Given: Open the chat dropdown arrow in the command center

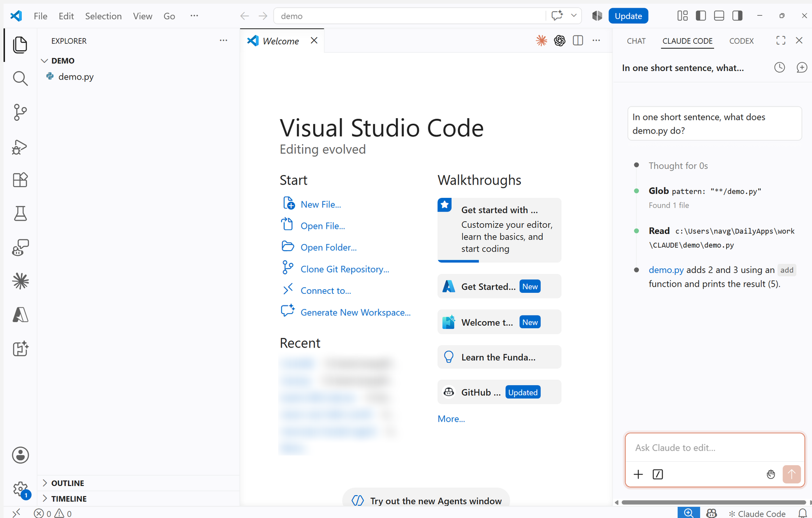Looking at the screenshot, I should point(574,16).
